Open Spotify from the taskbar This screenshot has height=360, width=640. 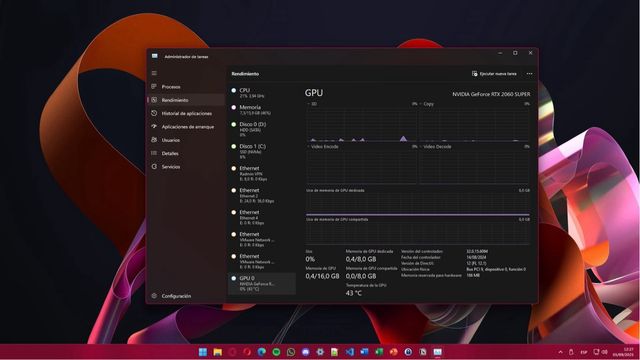pos(276,352)
